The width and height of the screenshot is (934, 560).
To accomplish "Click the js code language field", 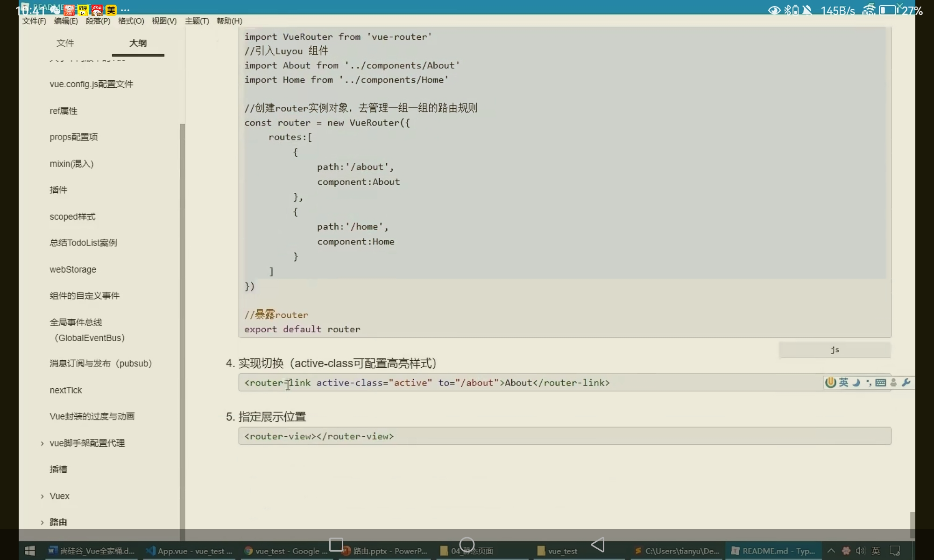I will pos(835,350).
